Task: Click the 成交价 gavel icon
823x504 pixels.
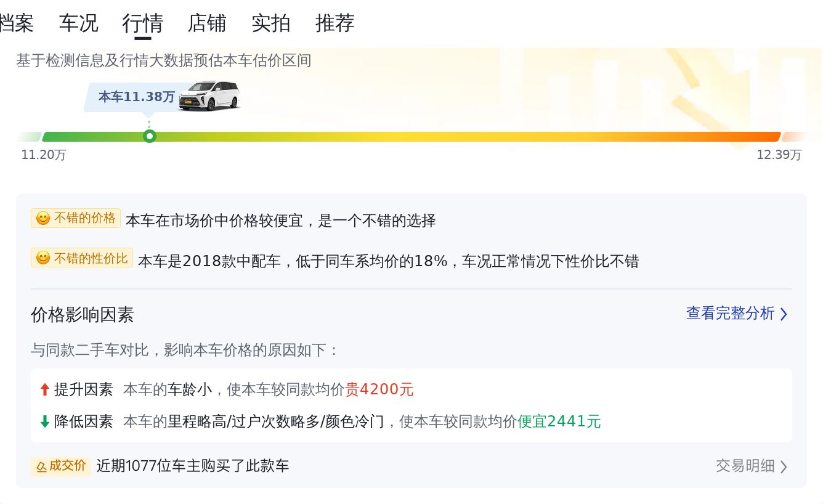Action: 41,466
